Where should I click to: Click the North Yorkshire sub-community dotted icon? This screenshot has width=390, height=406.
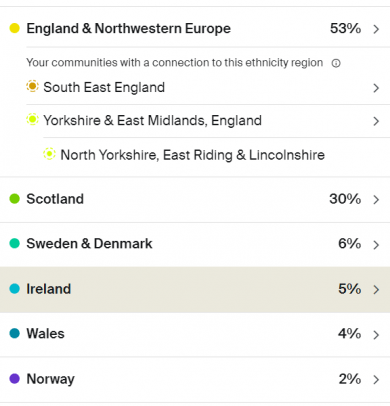pos(49,154)
